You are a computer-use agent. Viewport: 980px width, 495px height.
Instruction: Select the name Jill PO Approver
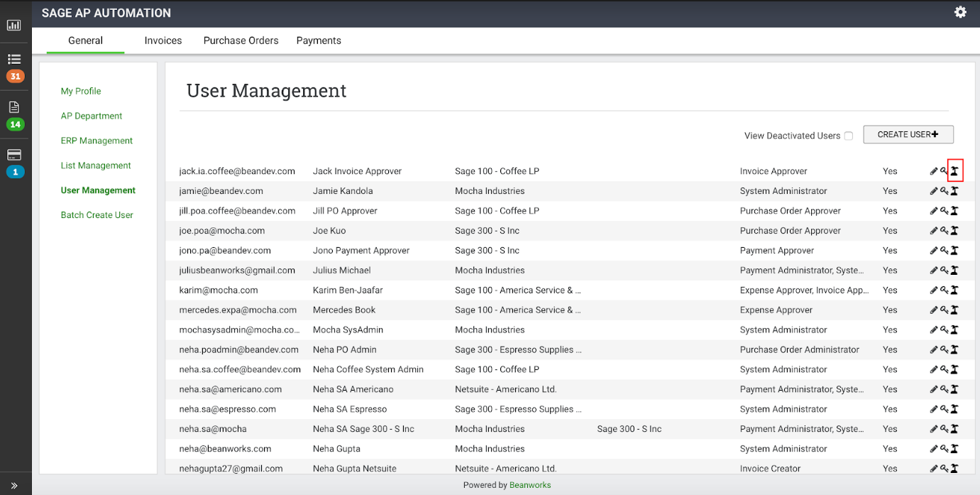click(345, 211)
